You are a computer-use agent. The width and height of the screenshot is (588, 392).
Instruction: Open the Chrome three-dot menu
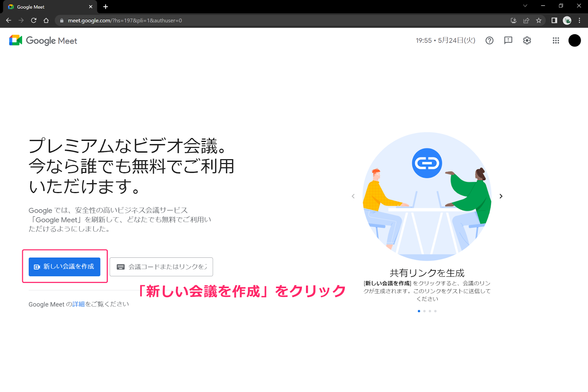[x=580, y=21]
